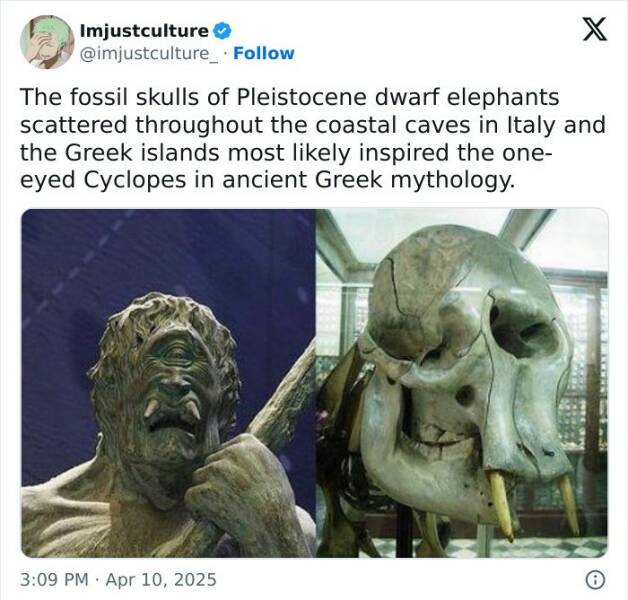Follow the Imjustculture account

pos(264,53)
